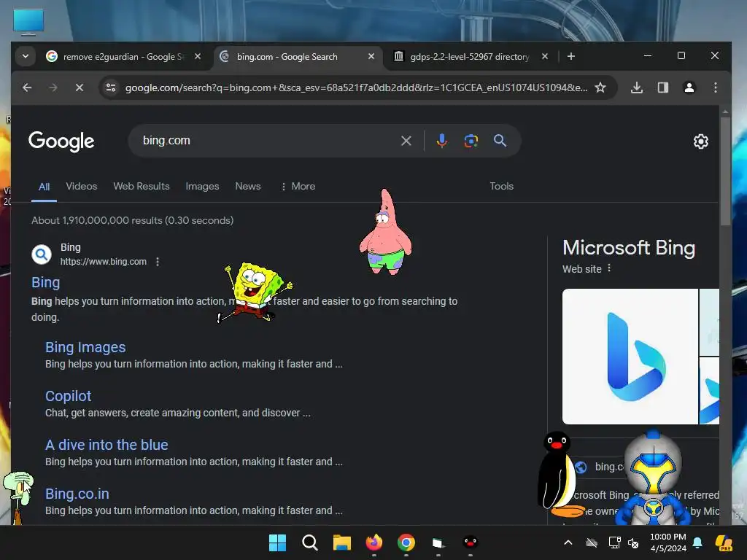Select the All results filter
747x560 pixels.
(x=44, y=187)
